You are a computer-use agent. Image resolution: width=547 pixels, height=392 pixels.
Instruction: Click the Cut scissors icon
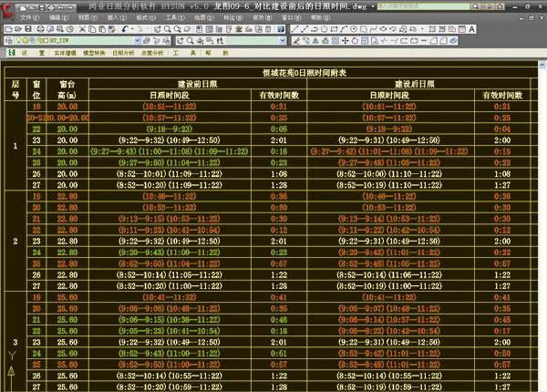click(x=82, y=29)
